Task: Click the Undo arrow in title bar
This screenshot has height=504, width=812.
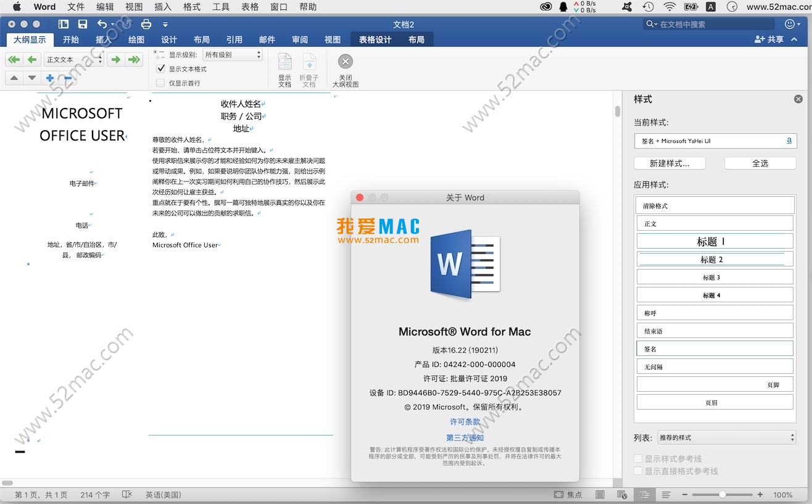Action: 102,24
